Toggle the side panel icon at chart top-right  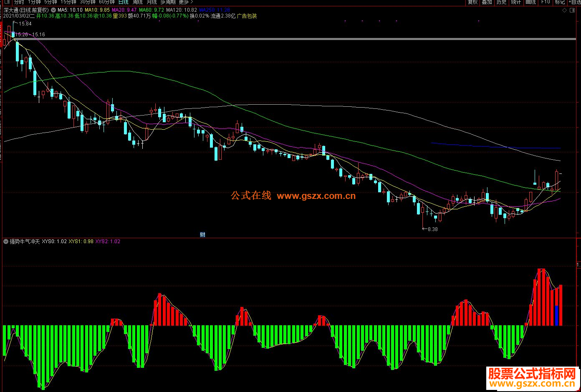(573, 10)
